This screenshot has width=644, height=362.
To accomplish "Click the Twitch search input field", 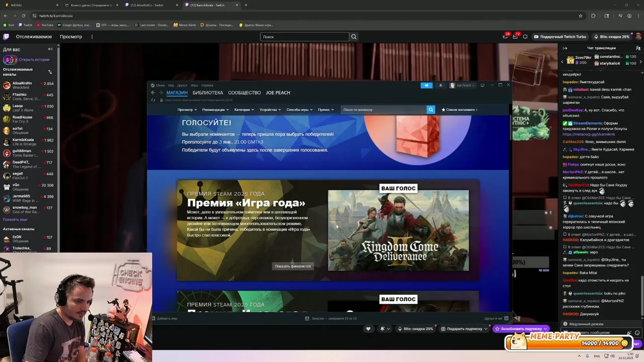I will coord(304,37).
